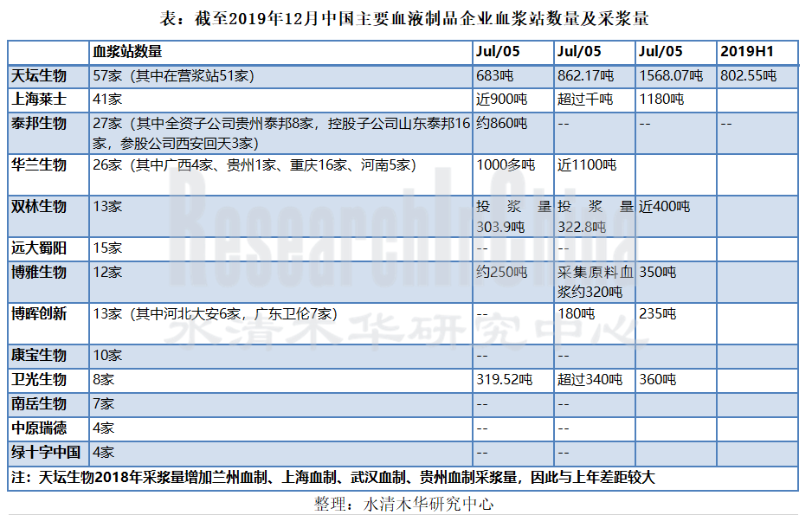Select the value 360吨
This screenshot has height=515, width=812.
pos(657,380)
